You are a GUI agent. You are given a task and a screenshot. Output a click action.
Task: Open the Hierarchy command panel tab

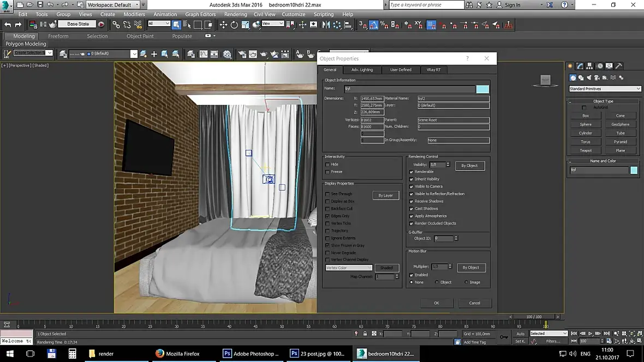590,66
